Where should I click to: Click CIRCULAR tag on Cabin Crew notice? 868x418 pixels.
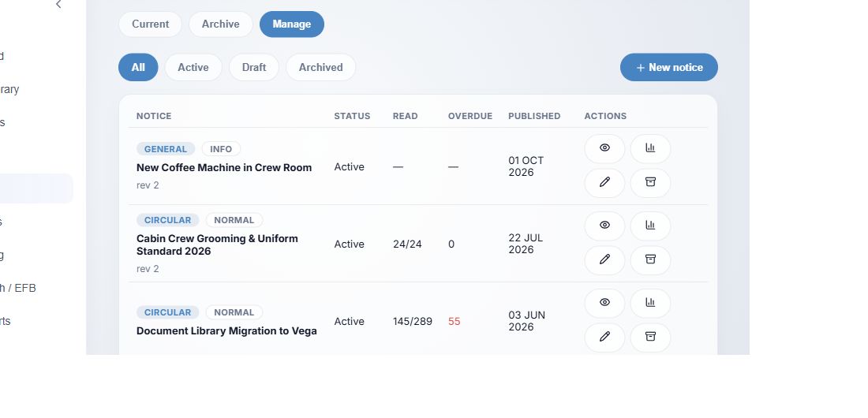168,220
